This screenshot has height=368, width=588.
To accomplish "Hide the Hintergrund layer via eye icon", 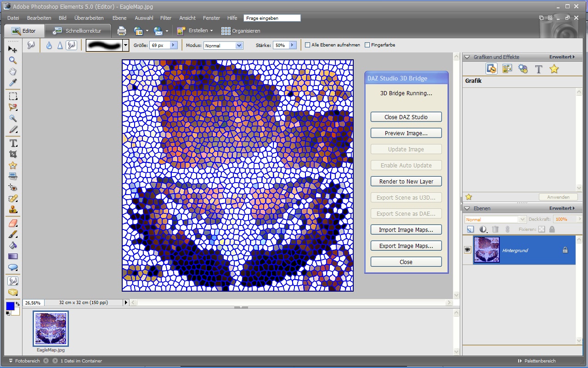I will tap(468, 250).
